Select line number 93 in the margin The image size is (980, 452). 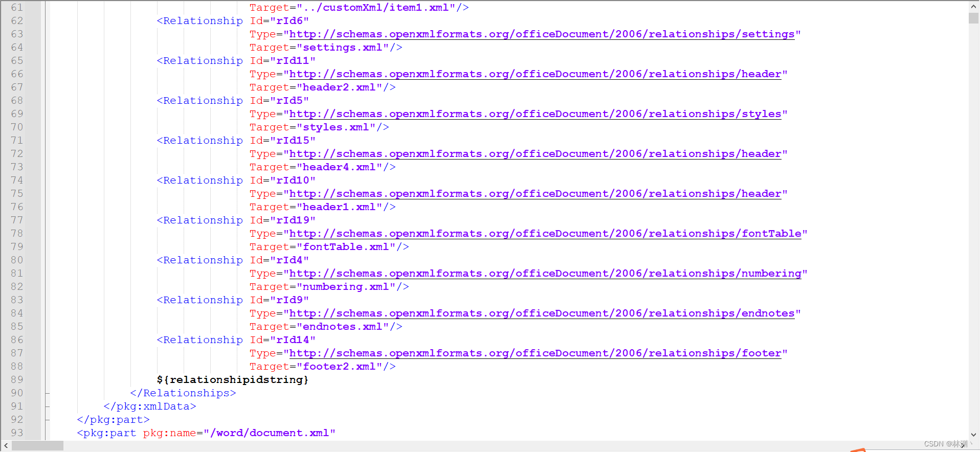tap(17, 433)
